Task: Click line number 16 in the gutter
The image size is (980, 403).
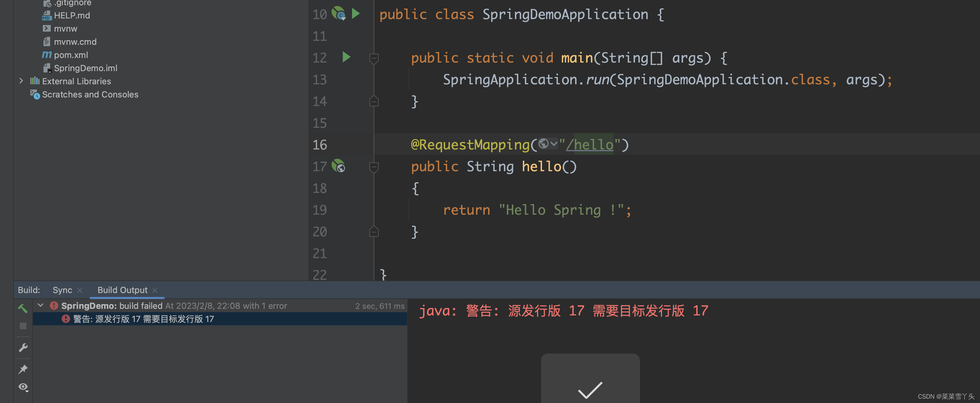Action: click(x=320, y=145)
